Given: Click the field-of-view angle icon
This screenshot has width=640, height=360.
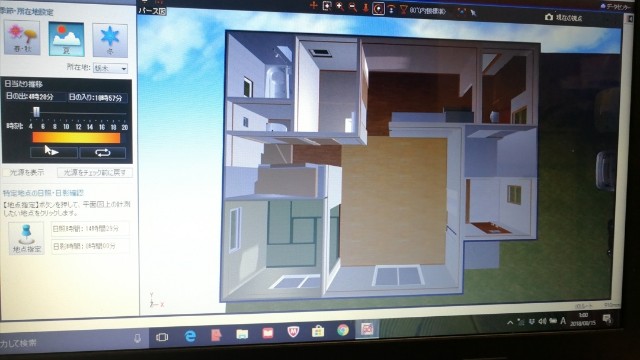Looking at the screenshot, I should pos(403,9).
